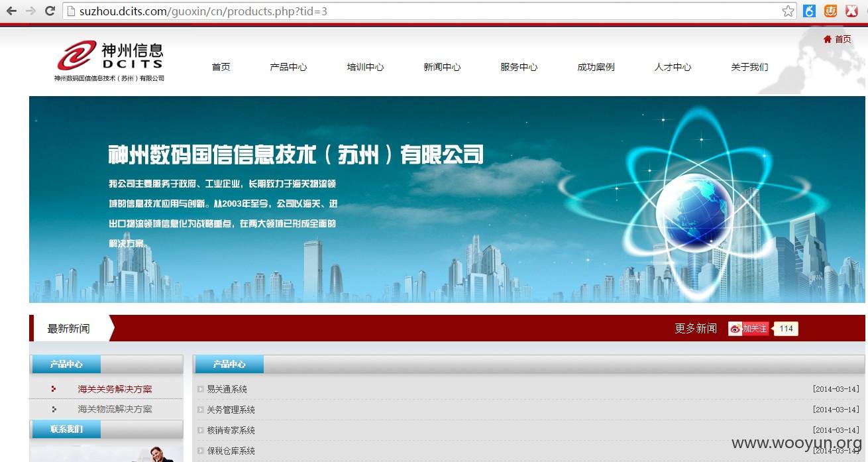Open 关于我们 in the navigation menu
This screenshot has height=462, width=868.
tap(749, 67)
